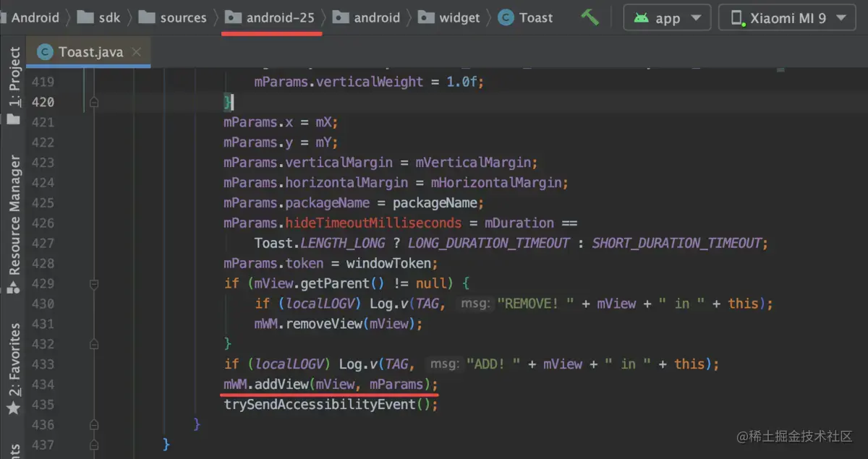Click SHORT_DURATION_TIMEOUT constant
Screen dimensions: 868x459
click(x=676, y=244)
